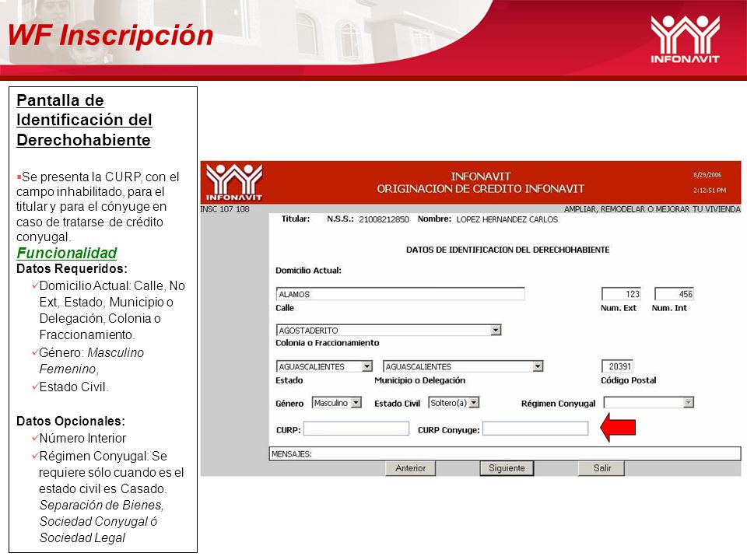The height and width of the screenshot is (560, 747).
Task: Click the Anterior button
Action: (410, 468)
